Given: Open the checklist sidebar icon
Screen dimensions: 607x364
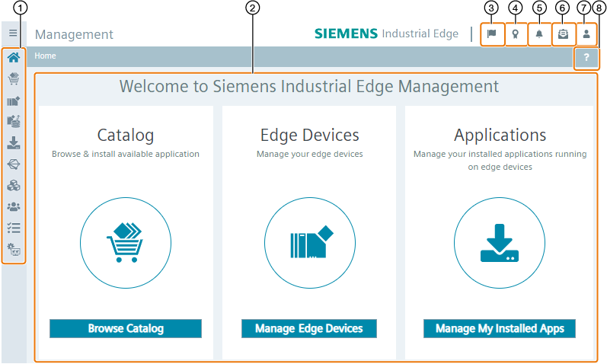Looking at the screenshot, I should point(14,227).
